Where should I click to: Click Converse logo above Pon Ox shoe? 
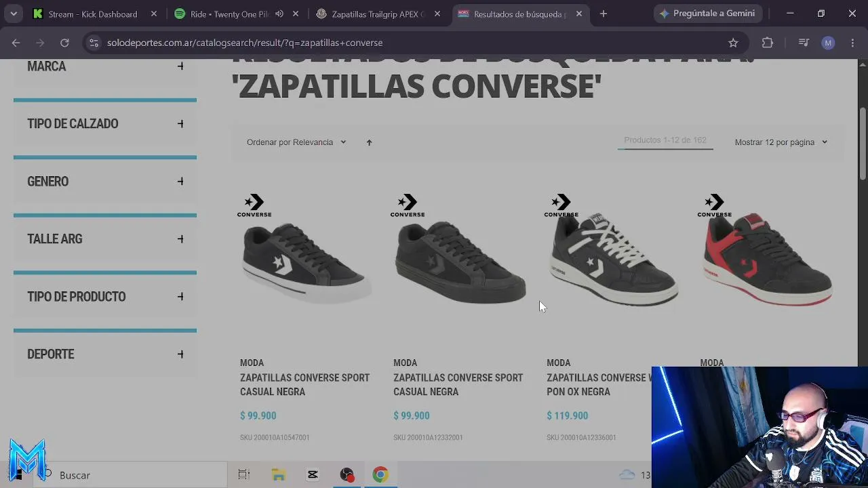point(561,206)
